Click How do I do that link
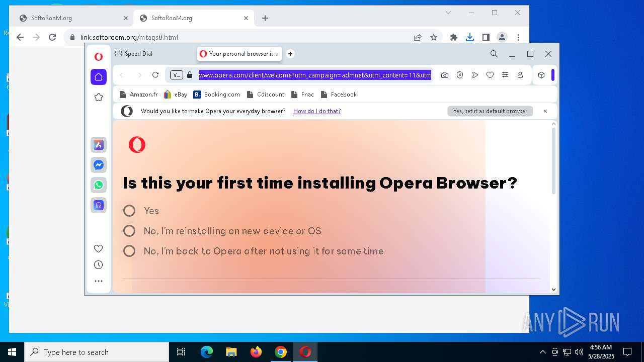 317,111
